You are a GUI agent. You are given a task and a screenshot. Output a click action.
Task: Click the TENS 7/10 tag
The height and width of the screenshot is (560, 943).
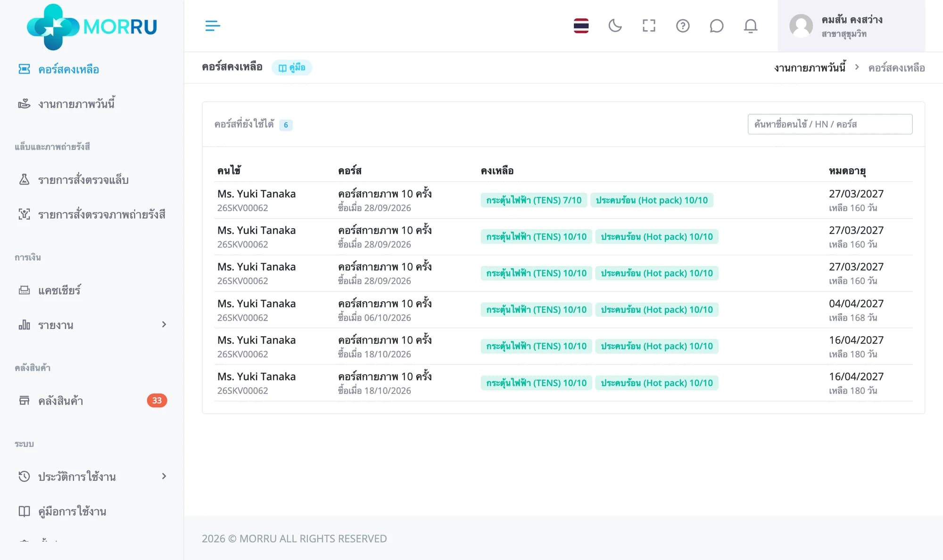click(x=534, y=200)
